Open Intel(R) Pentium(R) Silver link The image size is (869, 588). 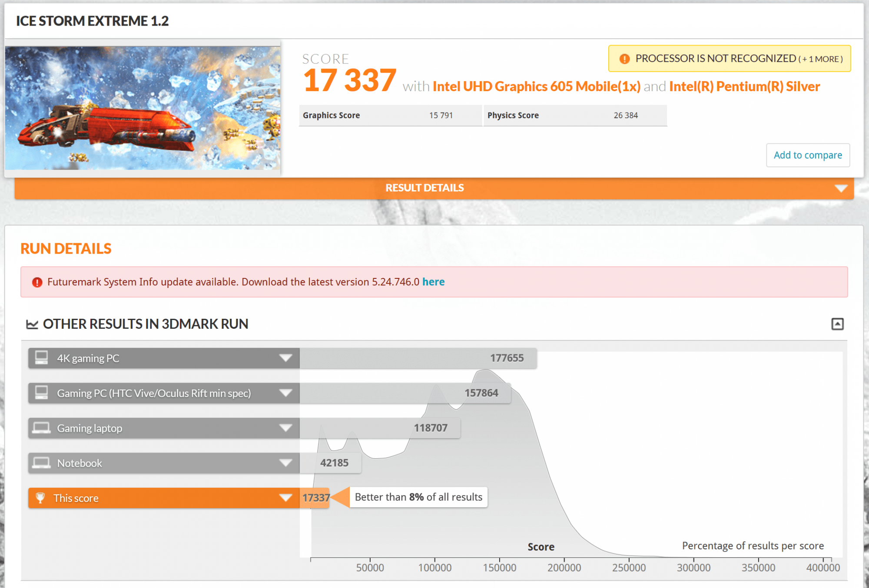(744, 86)
